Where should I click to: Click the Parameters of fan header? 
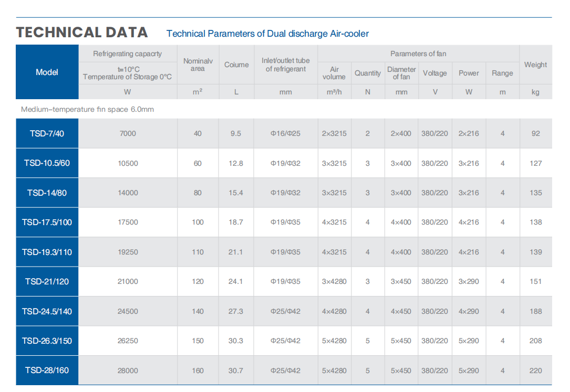418,54
